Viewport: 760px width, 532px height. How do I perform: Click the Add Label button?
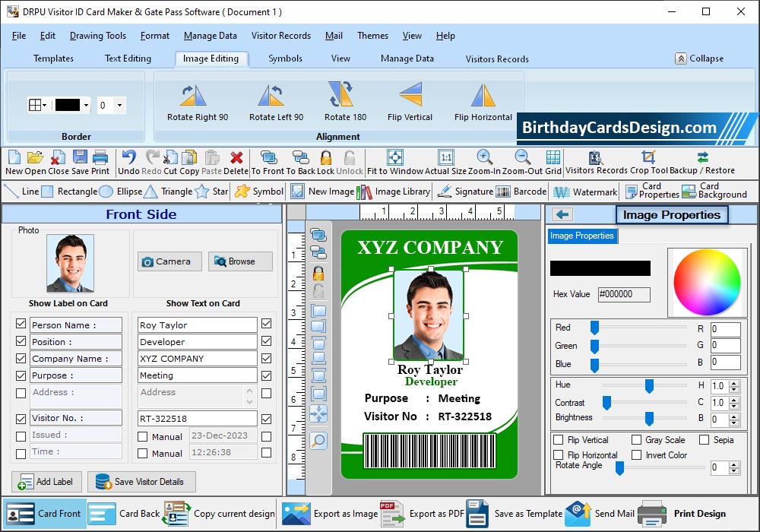pos(46,482)
